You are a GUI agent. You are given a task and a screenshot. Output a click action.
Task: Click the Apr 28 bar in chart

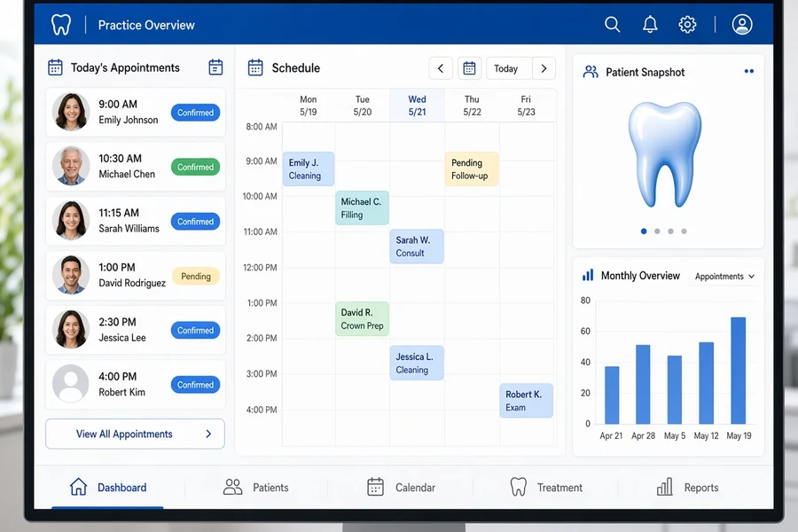pyautogui.click(x=643, y=384)
